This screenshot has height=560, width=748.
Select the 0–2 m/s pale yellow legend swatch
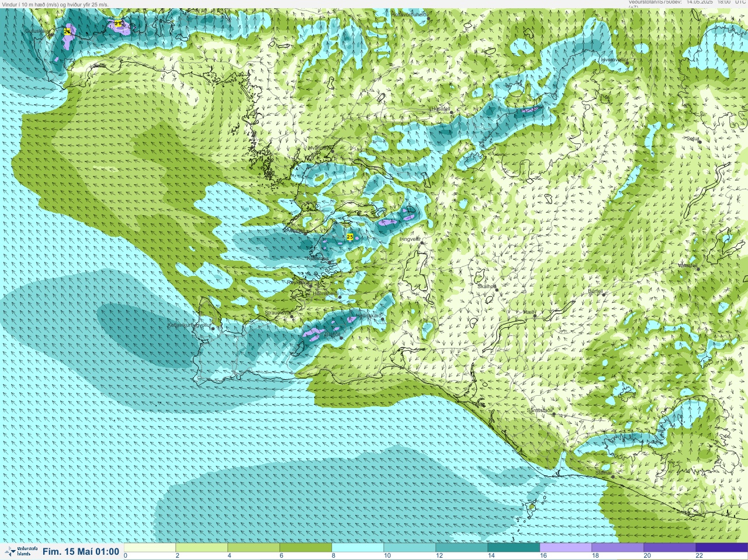(150, 548)
